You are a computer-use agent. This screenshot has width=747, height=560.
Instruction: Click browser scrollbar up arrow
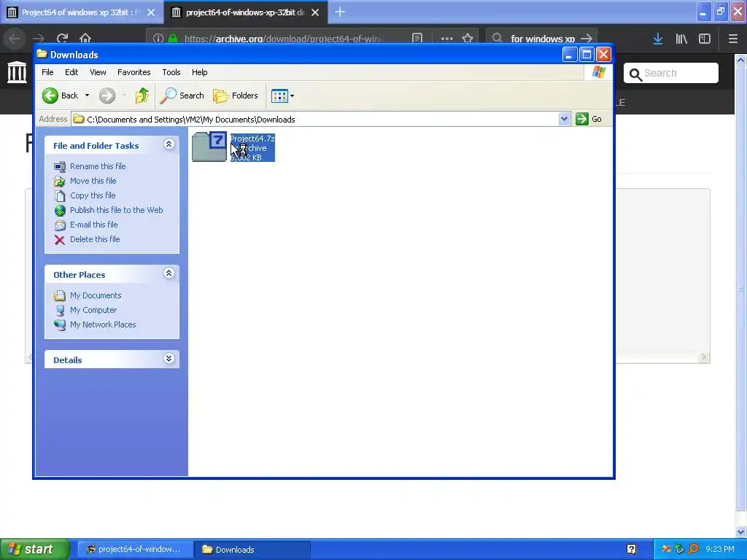pos(740,60)
